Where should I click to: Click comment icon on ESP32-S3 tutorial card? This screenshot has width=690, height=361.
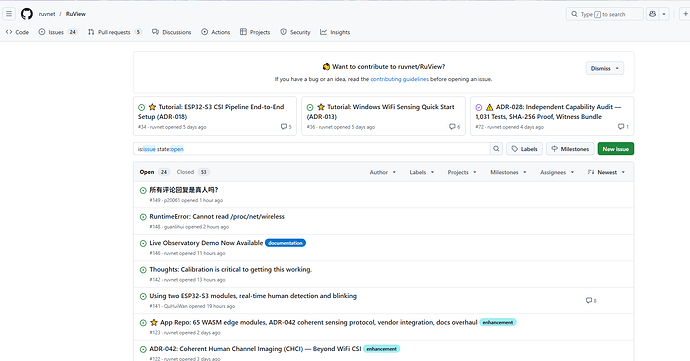(x=284, y=127)
